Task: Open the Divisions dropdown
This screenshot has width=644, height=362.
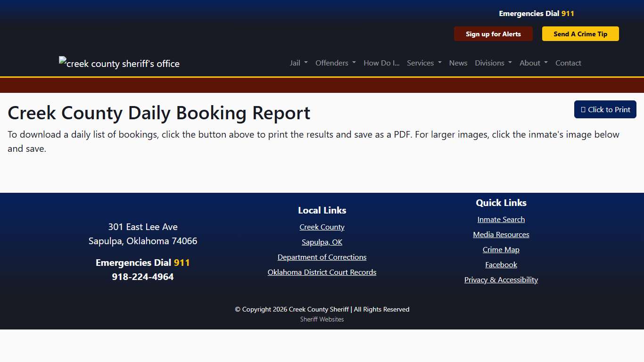Action: (493, 63)
